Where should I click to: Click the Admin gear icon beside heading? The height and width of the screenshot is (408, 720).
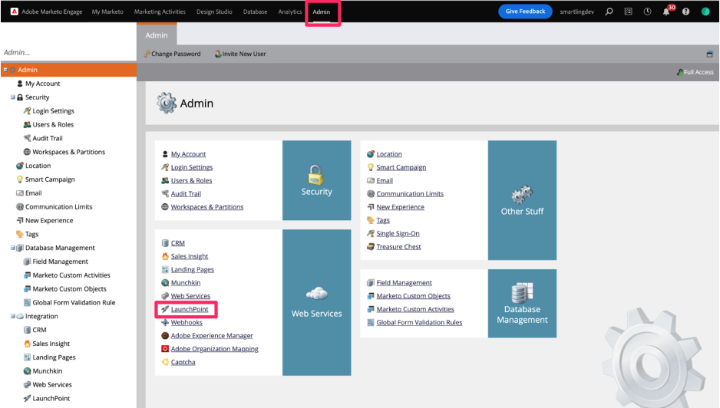166,103
